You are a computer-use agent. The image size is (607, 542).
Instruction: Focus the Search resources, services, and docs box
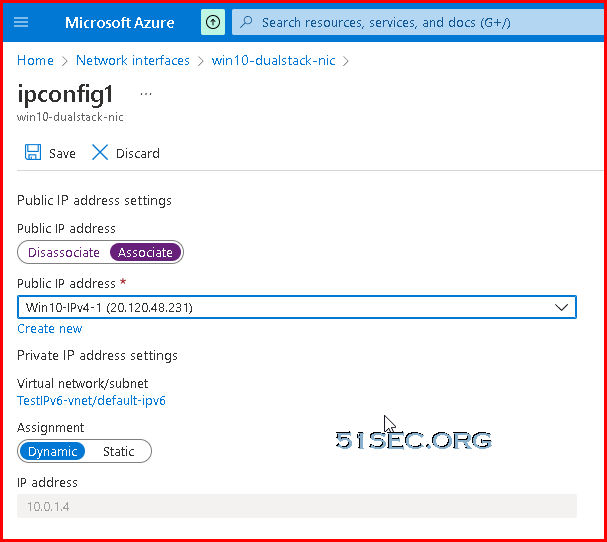417,22
